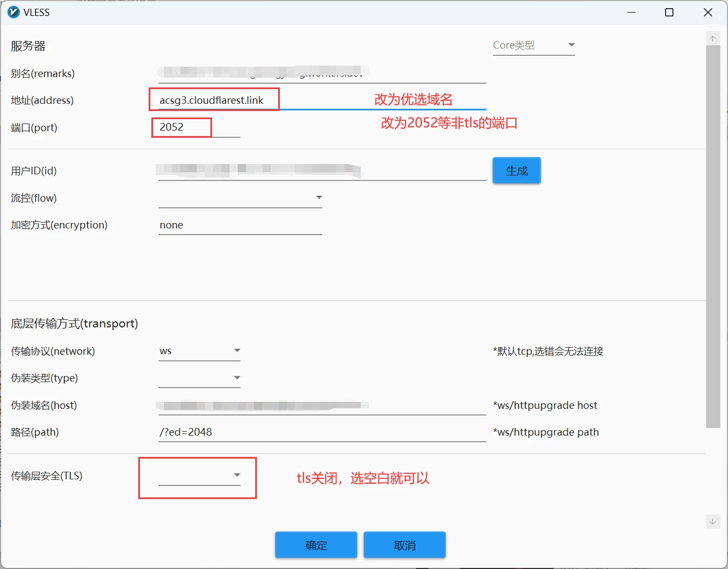Click the 伪装域名(host) input field

pyautogui.click(x=321, y=405)
